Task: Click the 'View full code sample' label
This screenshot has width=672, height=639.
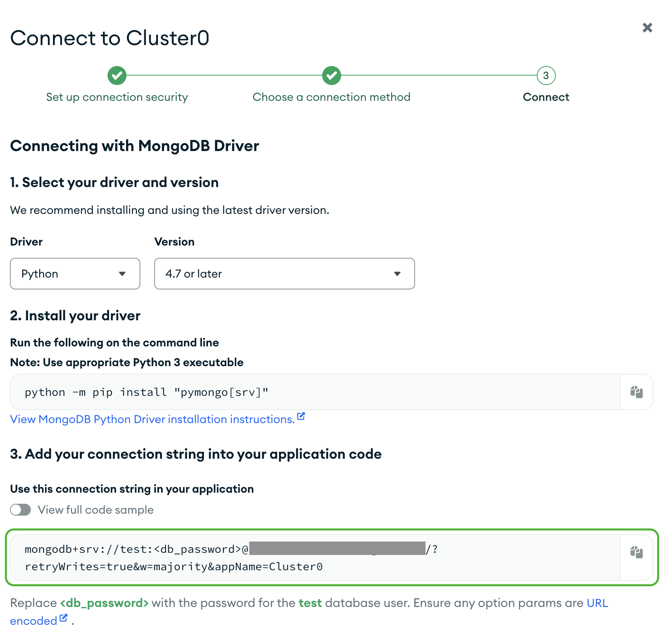Action: coord(96,510)
